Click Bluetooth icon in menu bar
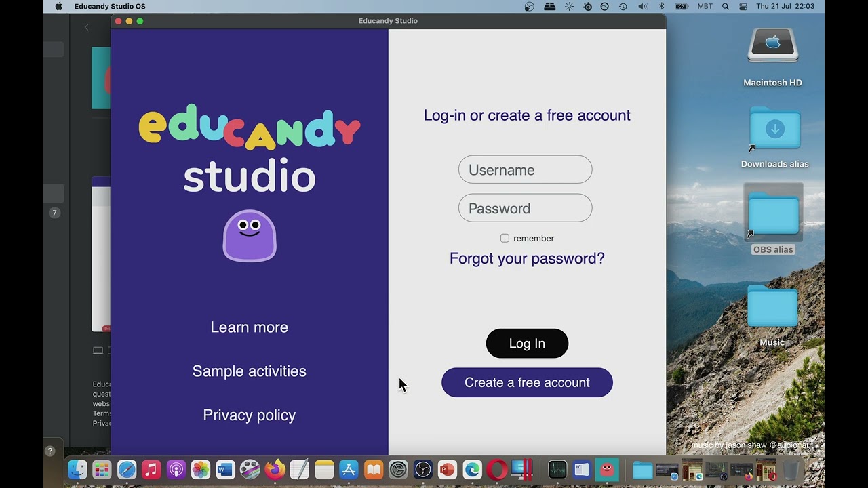This screenshot has height=488, width=868. tap(662, 7)
